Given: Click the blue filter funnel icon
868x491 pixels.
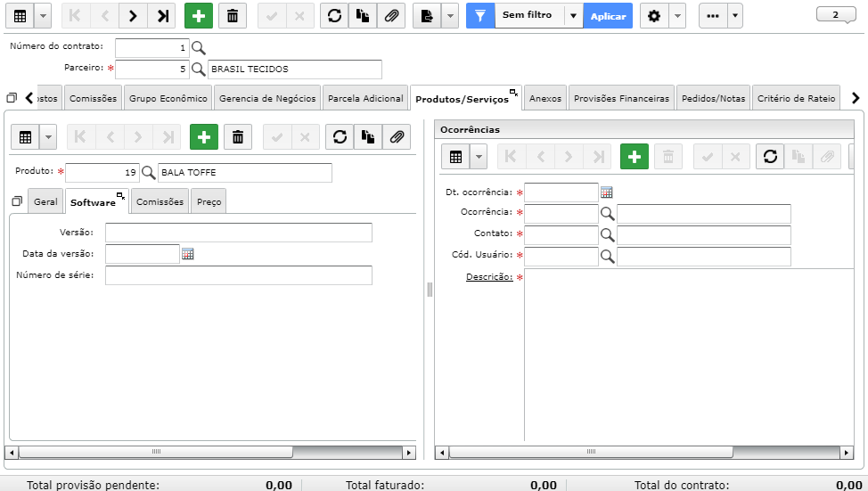Looking at the screenshot, I should click(x=480, y=16).
